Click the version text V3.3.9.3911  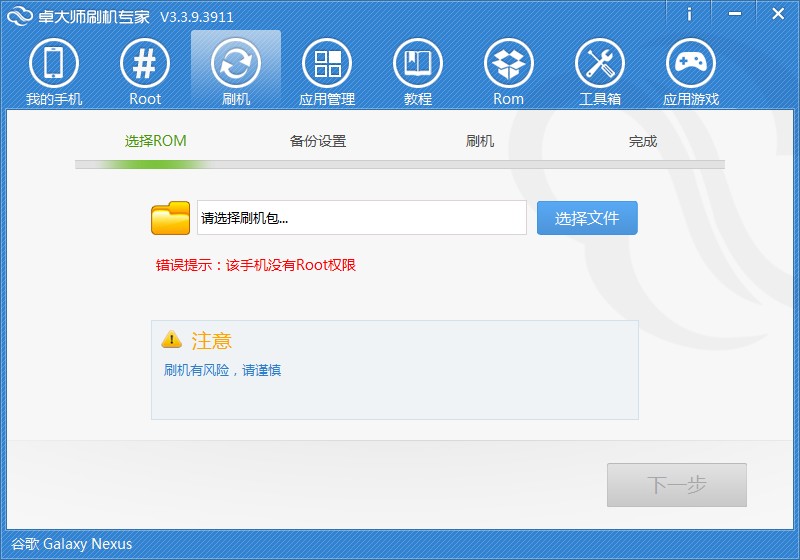(197, 17)
